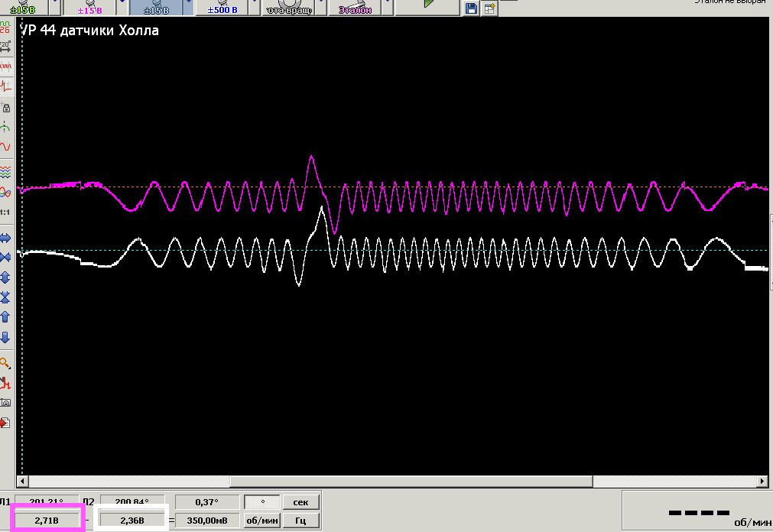Open the Эталон dropdown arrow

[385, 8]
